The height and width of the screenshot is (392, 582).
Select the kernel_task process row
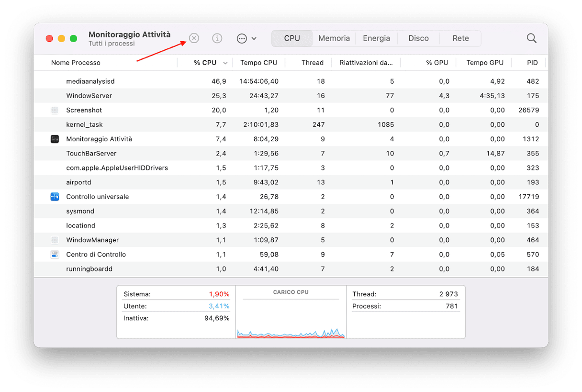tap(291, 124)
